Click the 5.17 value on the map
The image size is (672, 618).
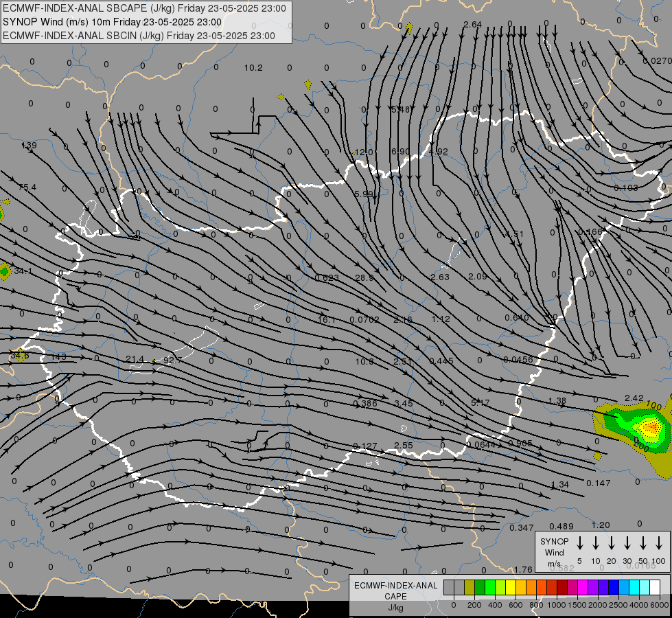480,402
